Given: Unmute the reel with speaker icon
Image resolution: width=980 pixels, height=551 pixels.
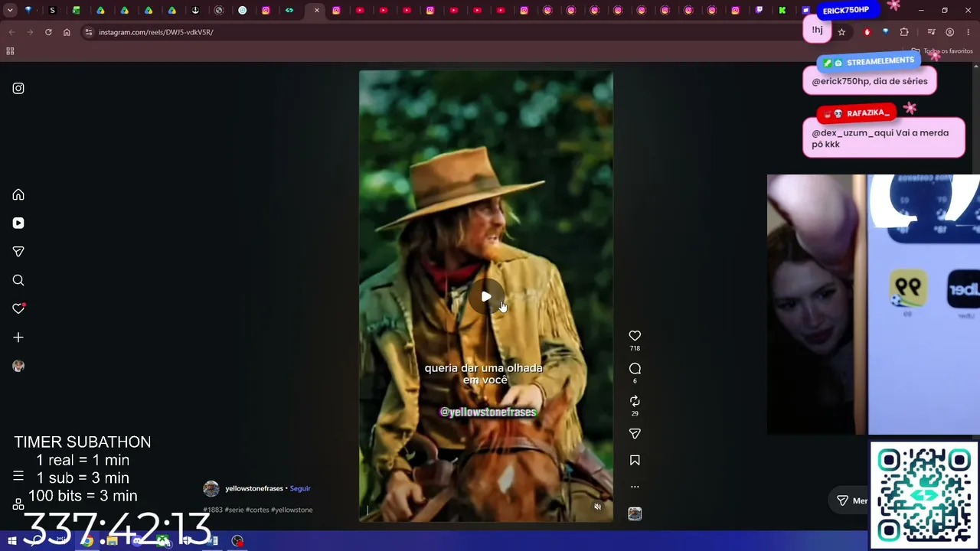Looking at the screenshot, I should click(x=598, y=507).
